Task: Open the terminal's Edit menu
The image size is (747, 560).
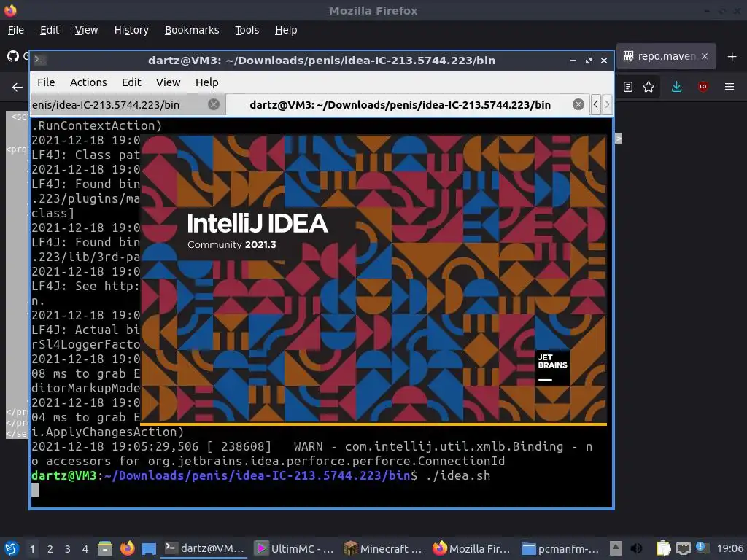Action: [131, 82]
